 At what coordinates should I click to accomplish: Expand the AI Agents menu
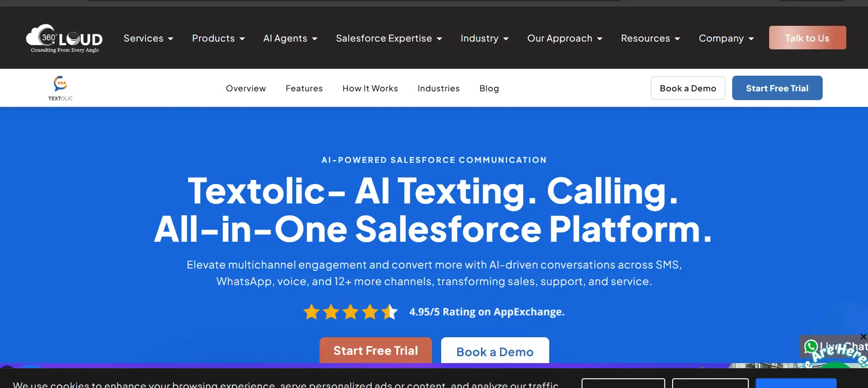tap(290, 38)
